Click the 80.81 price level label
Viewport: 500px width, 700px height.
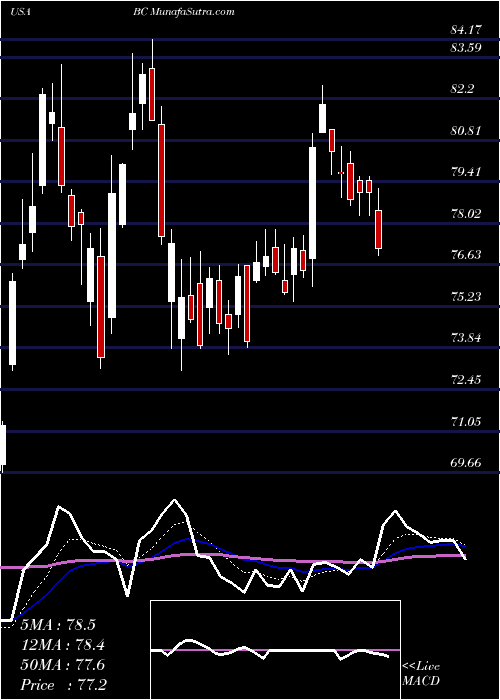coord(466,131)
